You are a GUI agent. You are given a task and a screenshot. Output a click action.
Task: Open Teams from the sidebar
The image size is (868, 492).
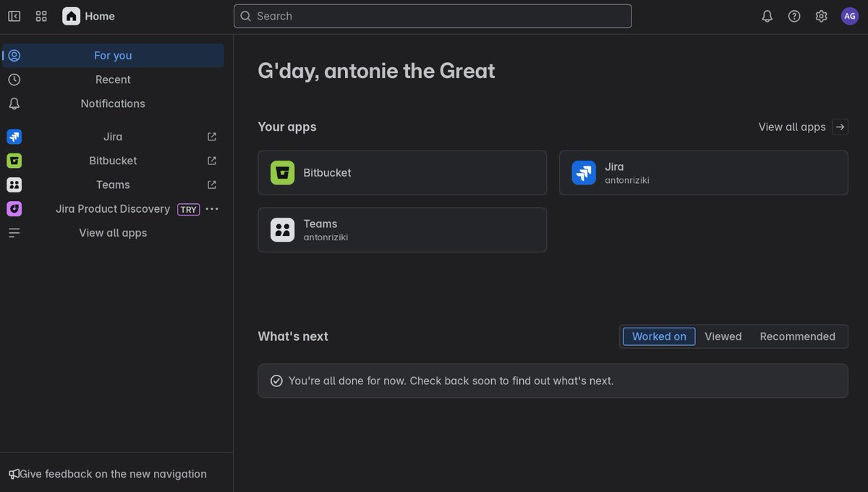[113, 184]
